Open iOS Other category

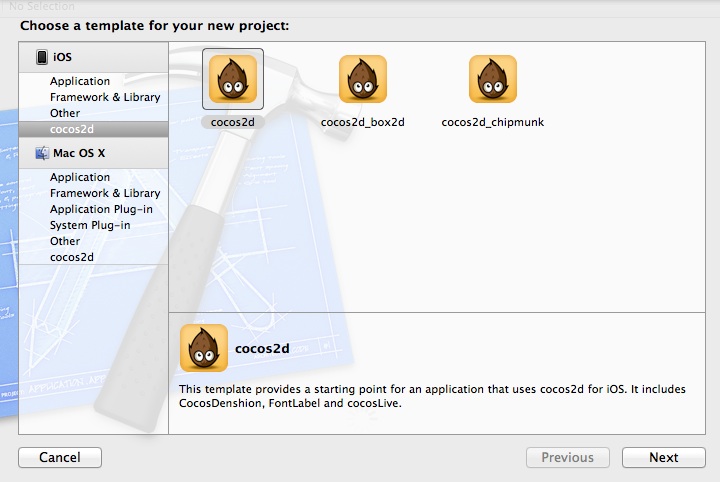(x=93, y=113)
